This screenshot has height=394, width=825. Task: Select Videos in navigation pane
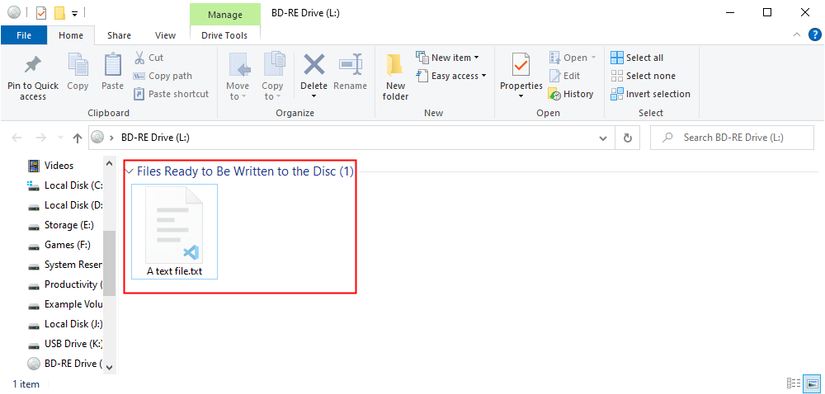pos(51,166)
